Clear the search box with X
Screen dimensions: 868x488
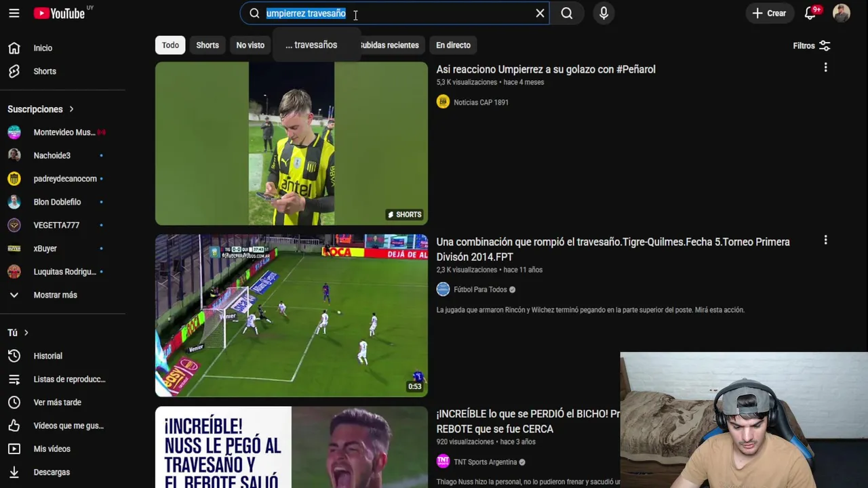click(x=540, y=14)
